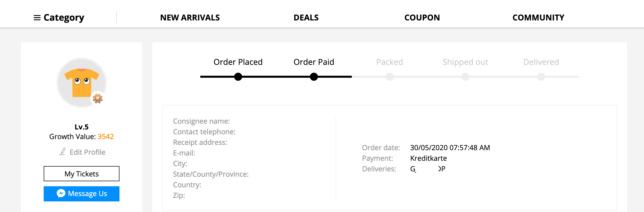This screenshot has height=212, width=644.
Task: Expand the Category dropdown label
Action: pos(64,18)
